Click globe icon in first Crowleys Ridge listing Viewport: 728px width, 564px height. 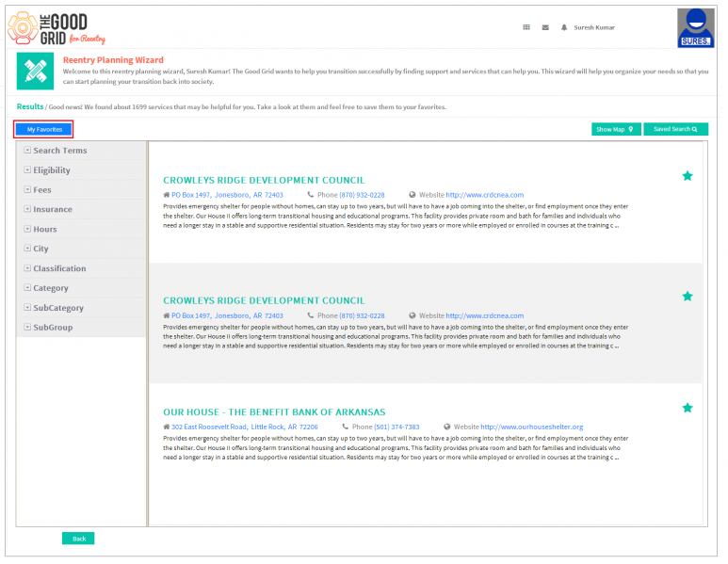pos(412,195)
